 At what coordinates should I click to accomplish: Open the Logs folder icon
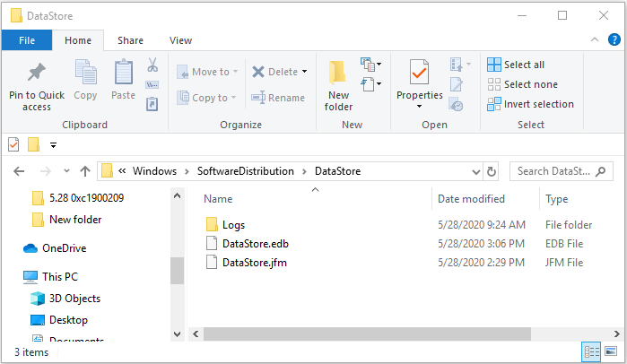(212, 224)
